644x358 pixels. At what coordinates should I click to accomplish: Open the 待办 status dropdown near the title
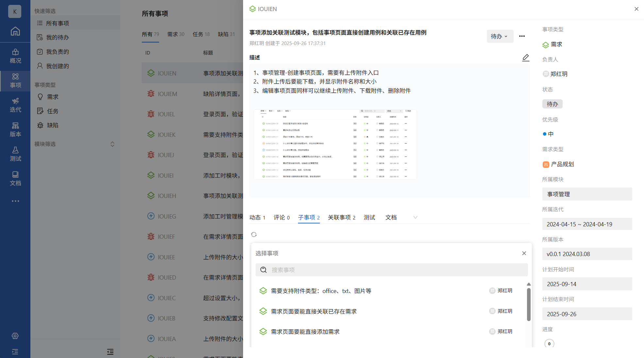pos(499,36)
